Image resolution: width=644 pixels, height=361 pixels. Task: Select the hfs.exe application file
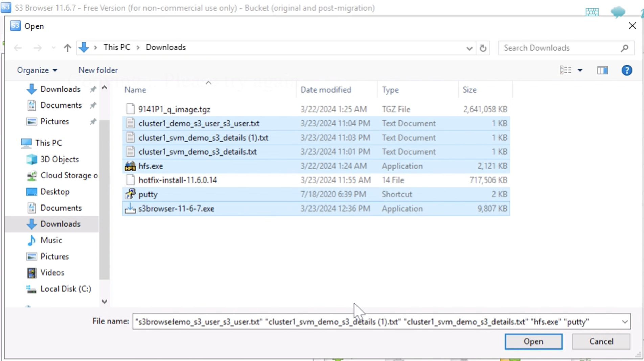pyautogui.click(x=151, y=166)
